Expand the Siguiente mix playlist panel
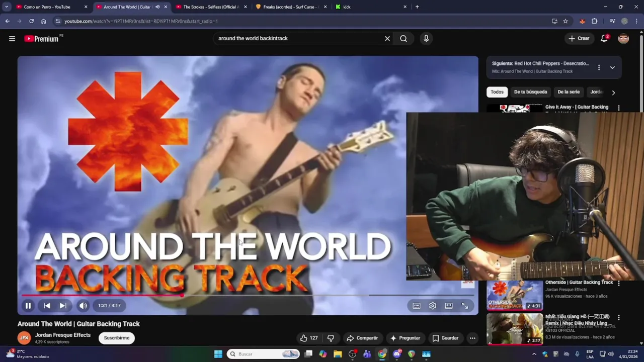Viewport: 644px width, 362px height. click(x=612, y=67)
